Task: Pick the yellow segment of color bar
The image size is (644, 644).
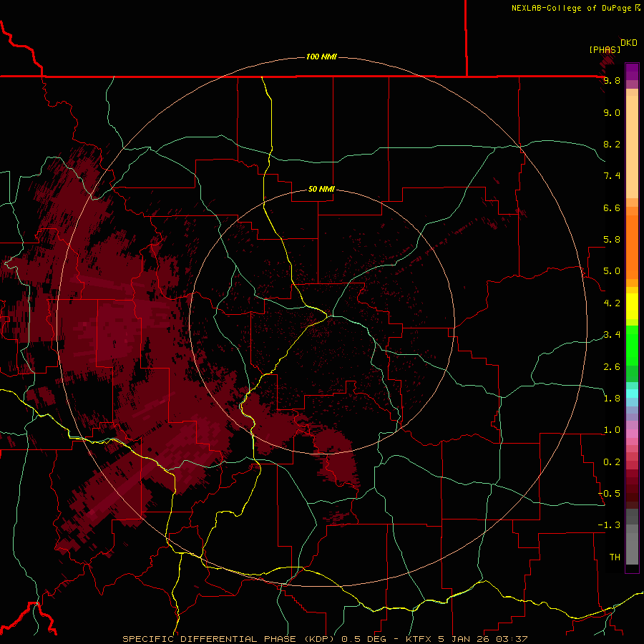Action: (632, 306)
